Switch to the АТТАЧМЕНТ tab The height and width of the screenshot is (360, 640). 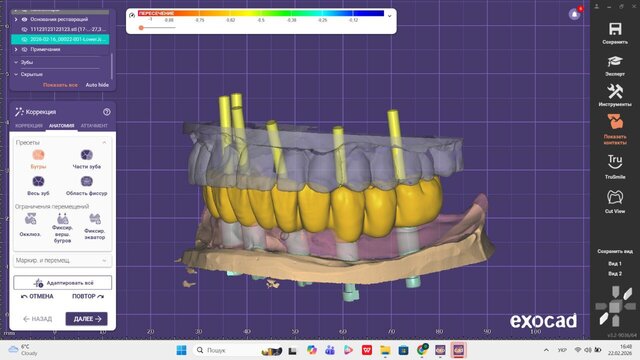point(94,126)
